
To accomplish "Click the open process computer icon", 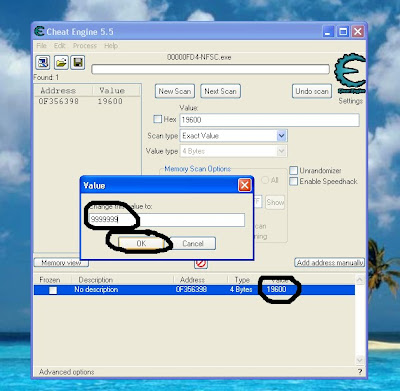I will coord(43,62).
